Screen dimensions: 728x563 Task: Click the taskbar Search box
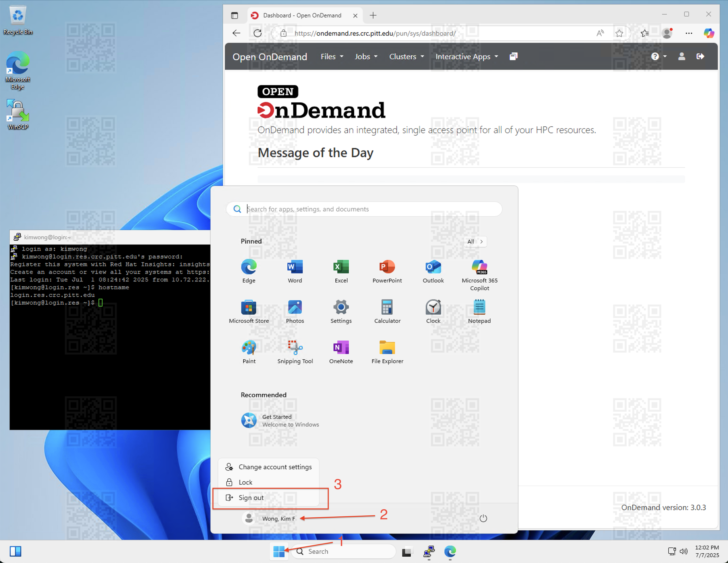(x=343, y=551)
